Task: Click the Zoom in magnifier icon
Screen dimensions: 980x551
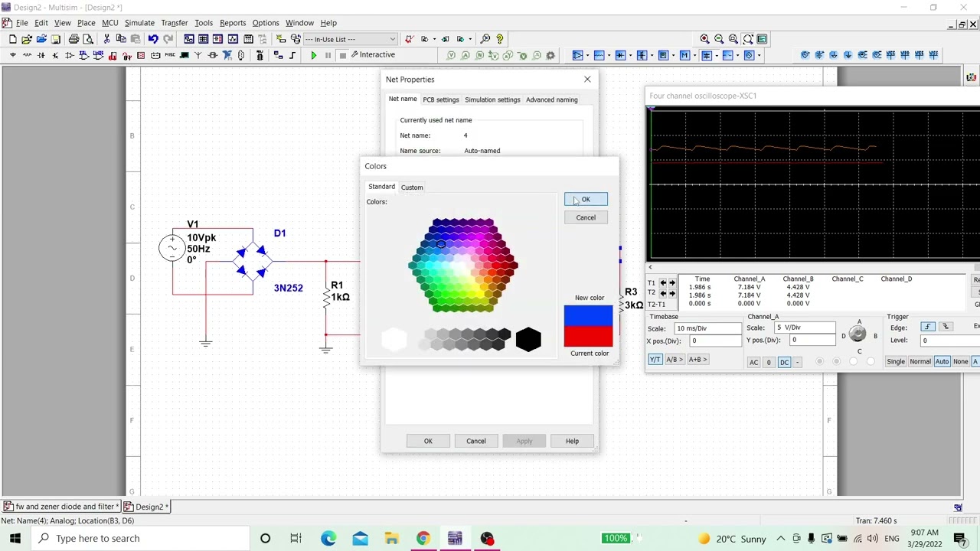Action: point(704,39)
